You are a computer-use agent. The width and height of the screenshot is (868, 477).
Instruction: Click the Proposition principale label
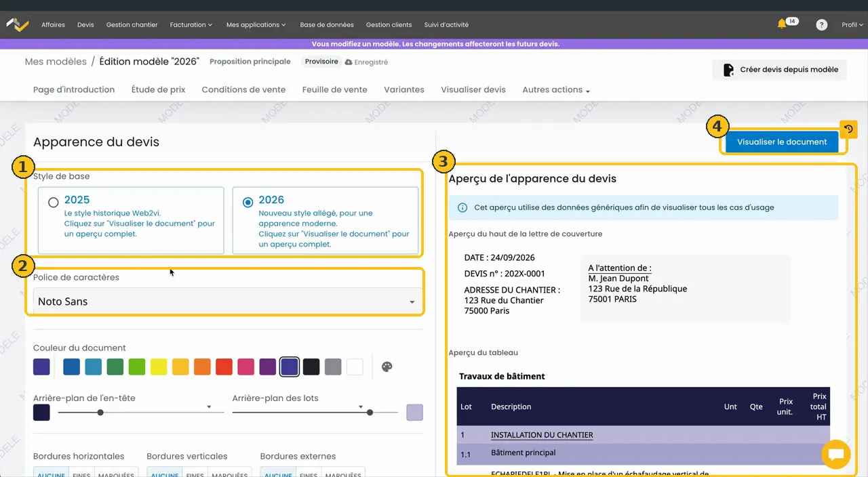coord(250,62)
